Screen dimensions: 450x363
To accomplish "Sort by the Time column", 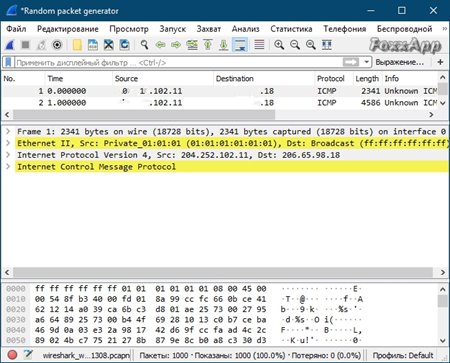I will [79, 79].
